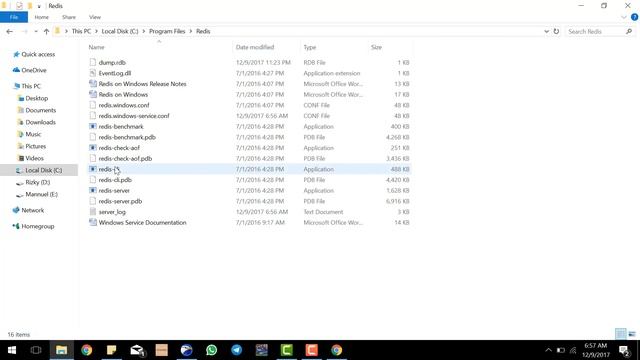The width and height of the screenshot is (640, 360).
Task: Open Documents folder in sidebar
Action: [x=37, y=110]
